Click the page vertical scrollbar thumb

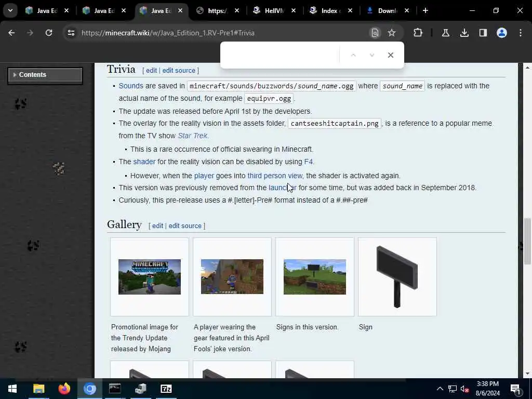527,241
